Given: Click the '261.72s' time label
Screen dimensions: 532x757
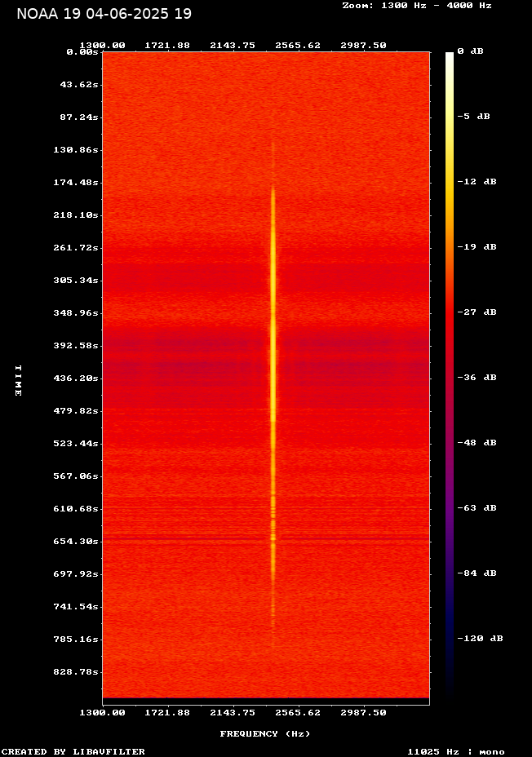Looking at the screenshot, I should tap(76, 248).
